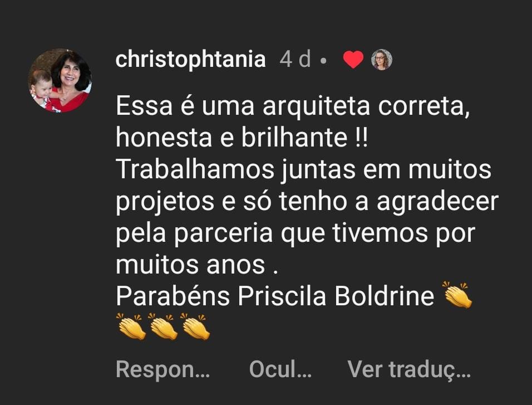
Task: Open Ver traduç... translation link
Action: pyautogui.click(x=409, y=369)
